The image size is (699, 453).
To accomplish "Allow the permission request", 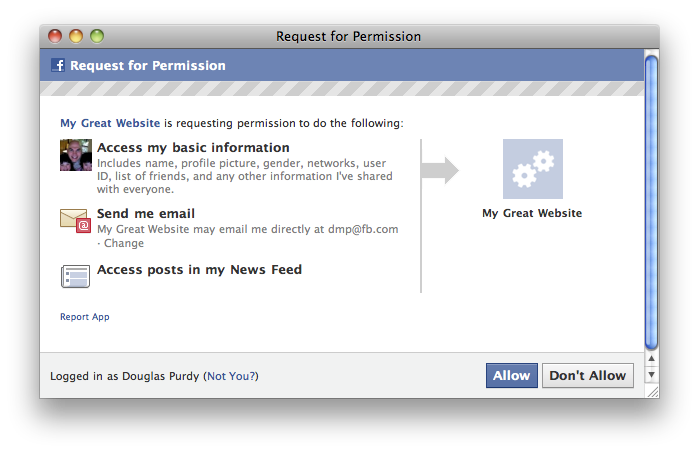I will [512, 375].
